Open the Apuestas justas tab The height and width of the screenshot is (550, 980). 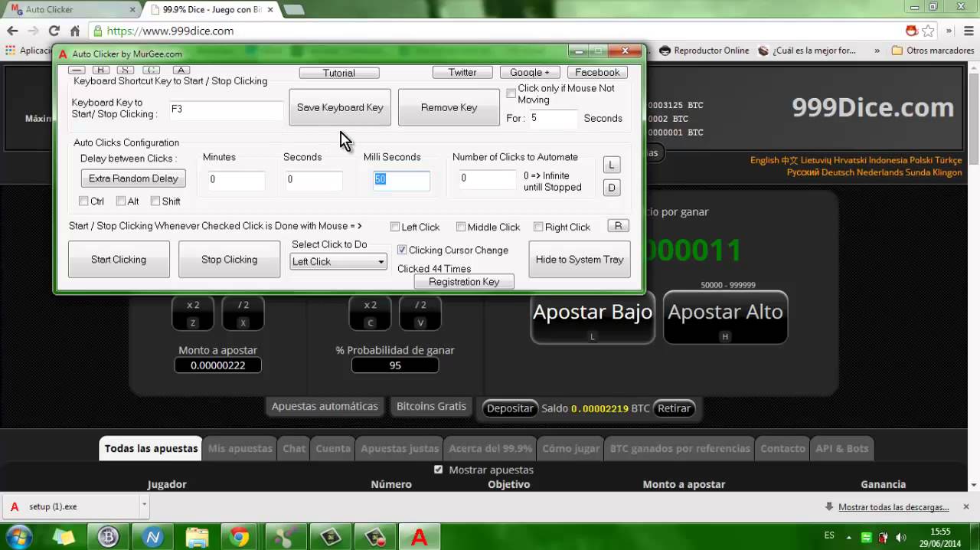(x=400, y=448)
